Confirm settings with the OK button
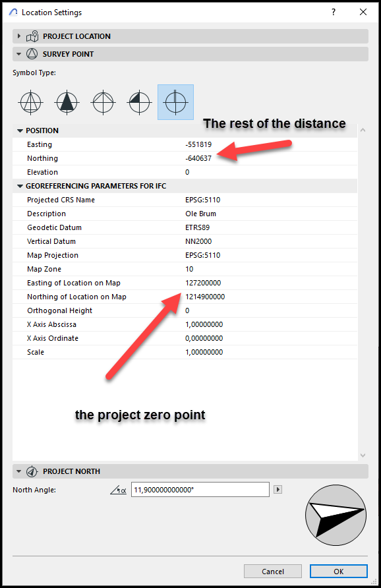The width and height of the screenshot is (381, 588). tap(339, 571)
